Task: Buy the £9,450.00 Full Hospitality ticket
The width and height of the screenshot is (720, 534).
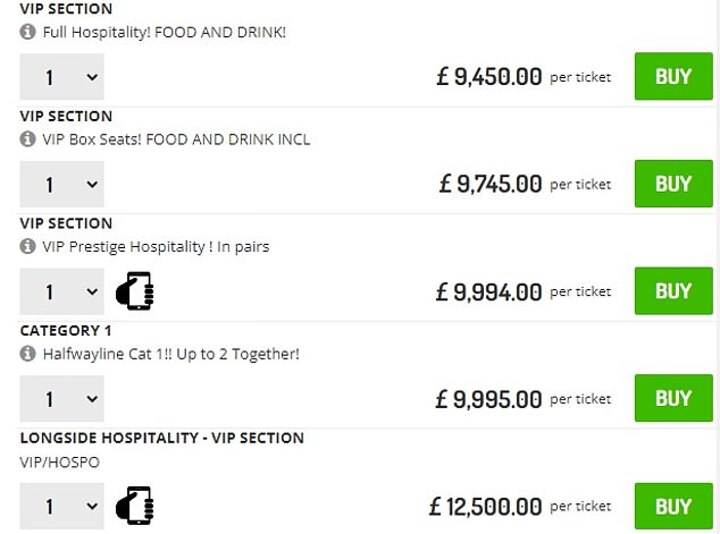Action: 673,77
